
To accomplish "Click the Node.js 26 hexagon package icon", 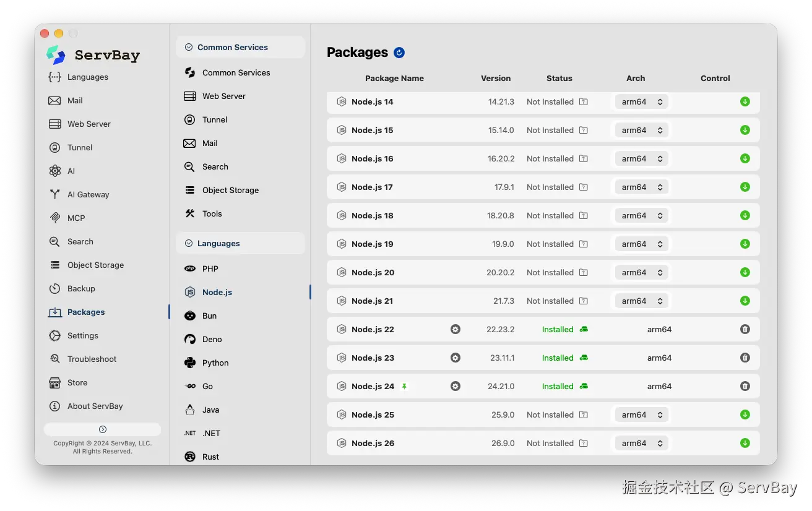I will (341, 443).
